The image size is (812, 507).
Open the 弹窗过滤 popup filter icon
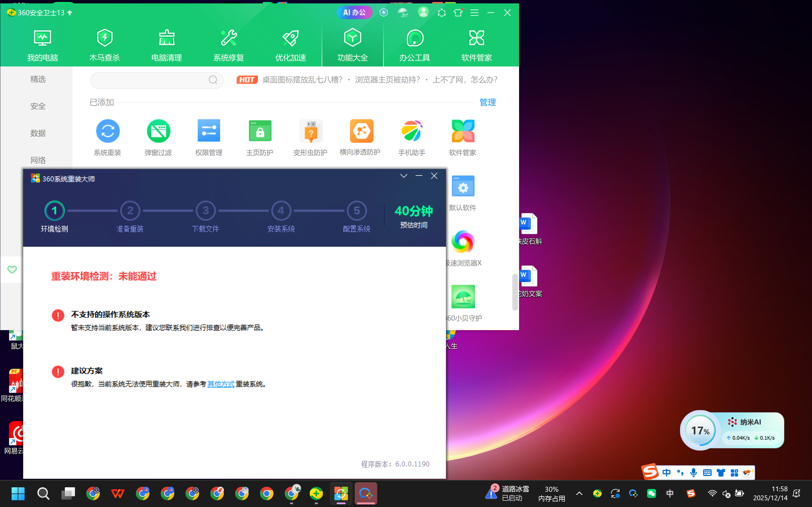pyautogui.click(x=158, y=131)
